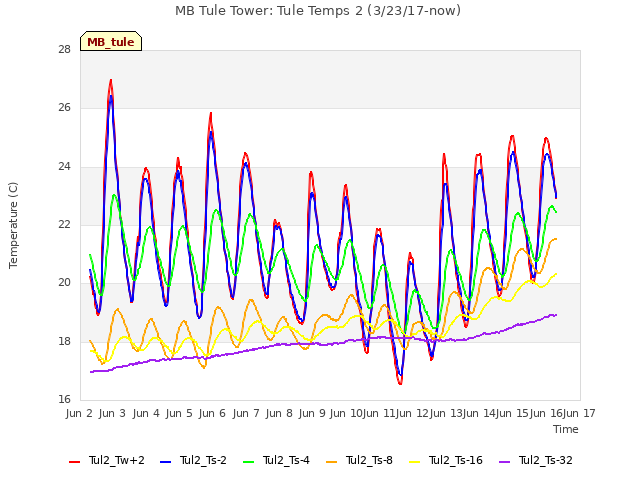640x480 pixels.
Task: Click the Jun 11 x-axis label
Action: [379, 413]
